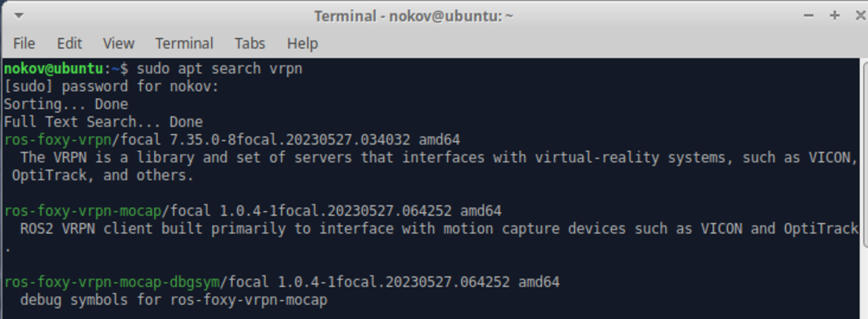Image resolution: width=868 pixels, height=319 pixels.
Task: Close the Terminal window
Action: (x=854, y=15)
